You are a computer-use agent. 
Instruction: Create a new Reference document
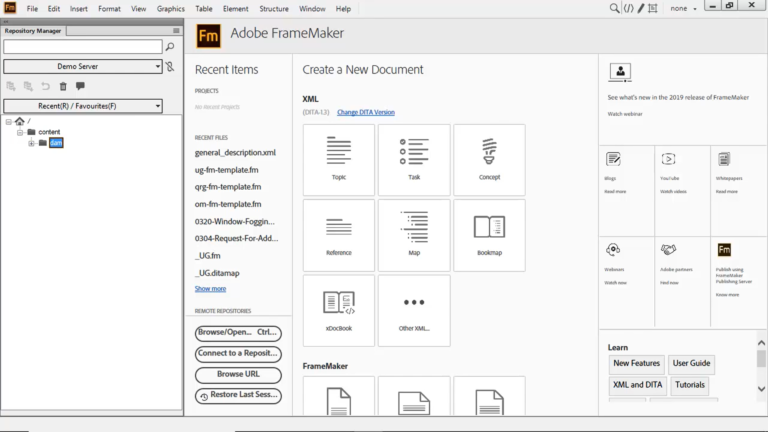point(338,235)
